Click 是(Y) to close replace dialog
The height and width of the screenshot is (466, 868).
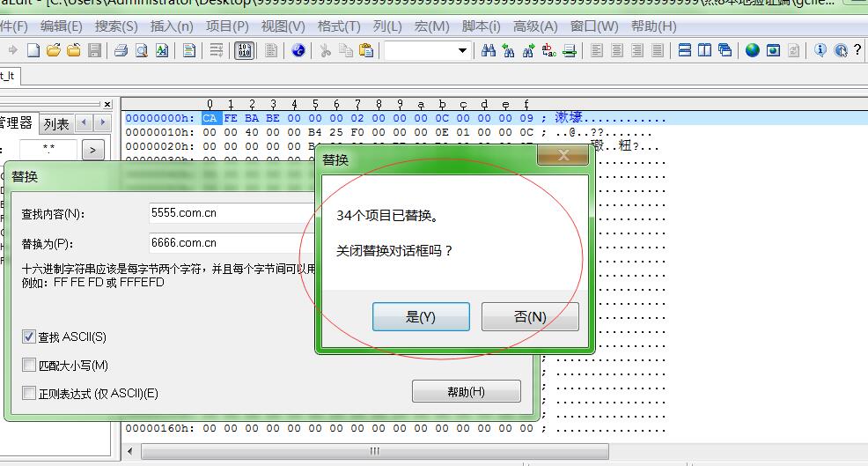[x=421, y=317]
